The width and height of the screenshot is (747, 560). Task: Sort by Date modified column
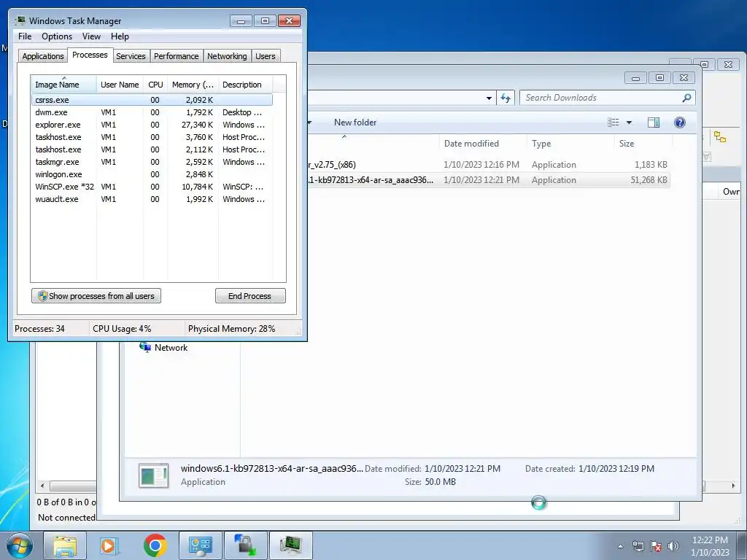pos(483,144)
